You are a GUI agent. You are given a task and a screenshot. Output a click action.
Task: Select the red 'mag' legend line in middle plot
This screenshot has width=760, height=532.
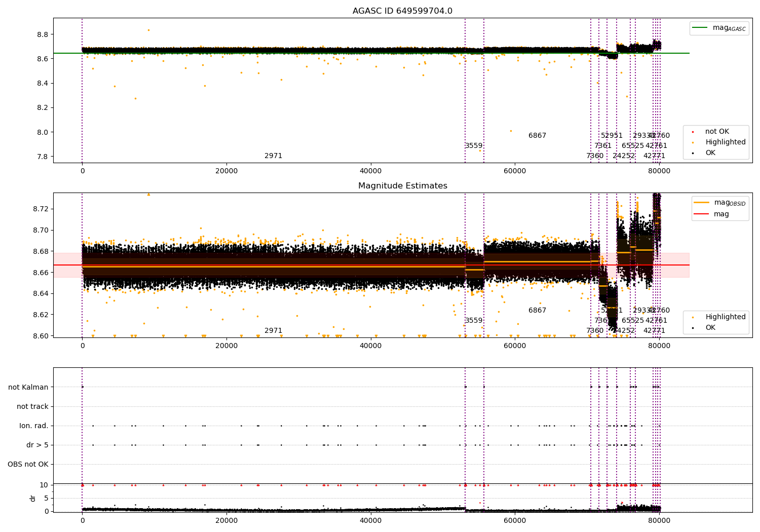point(702,214)
